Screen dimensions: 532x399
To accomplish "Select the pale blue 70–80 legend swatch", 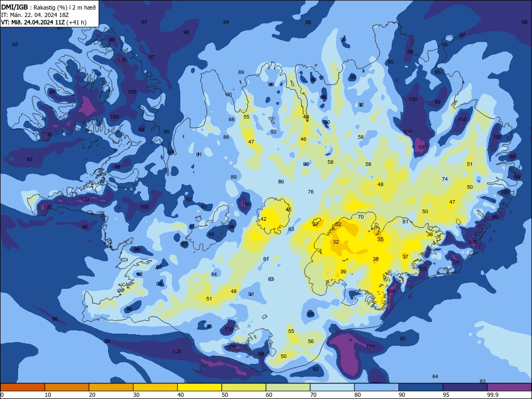I will click(332, 387).
